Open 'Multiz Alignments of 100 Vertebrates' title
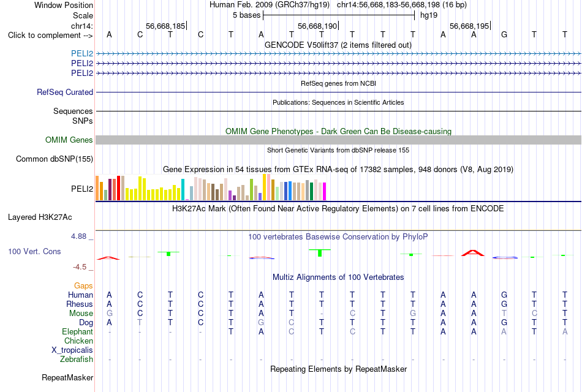Screen dimensions: 582x392 pos(338,277)
